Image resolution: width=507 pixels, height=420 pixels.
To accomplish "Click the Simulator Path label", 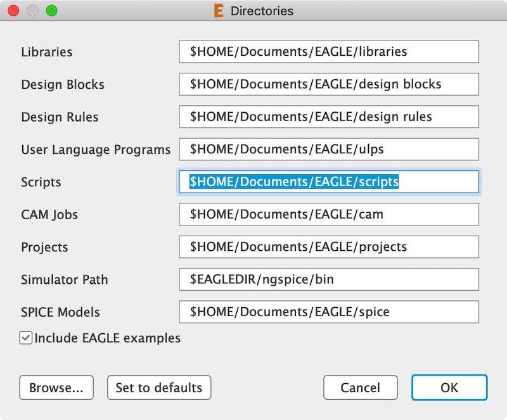I will pos(65,279).
